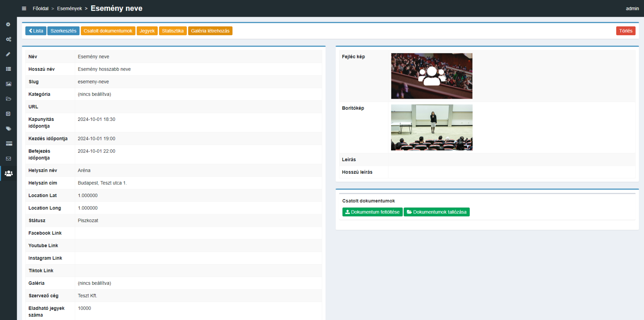This screenshot has height=320, width=644.
Task: Click the envelope mail icon in sidebar
Action: click(x=8, y=158)
